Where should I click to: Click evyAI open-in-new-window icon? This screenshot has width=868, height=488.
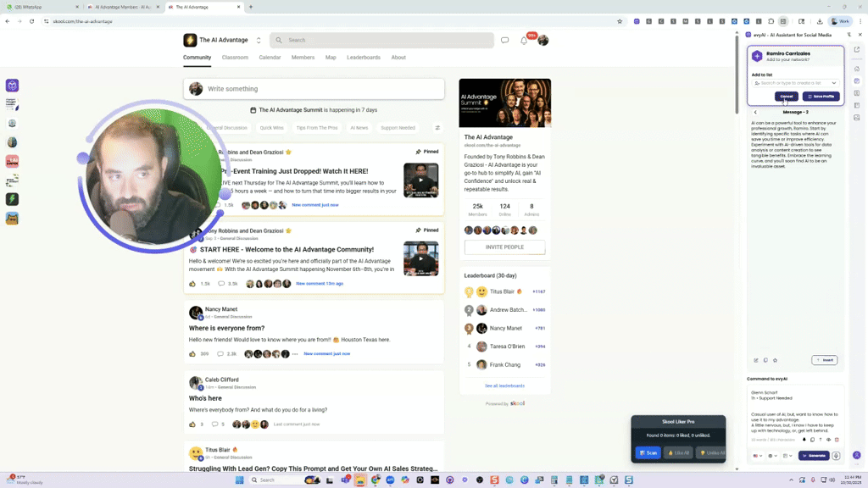click(x=857, y=50)
